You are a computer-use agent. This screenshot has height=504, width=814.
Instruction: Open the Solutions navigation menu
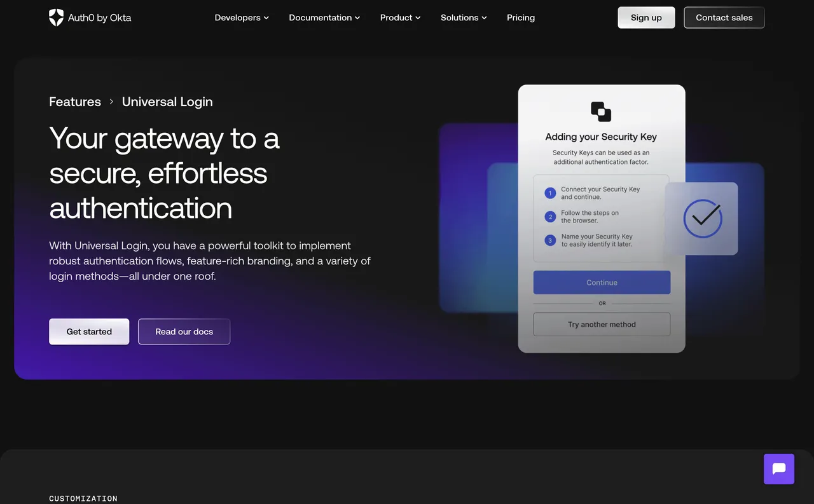[464, 17]
